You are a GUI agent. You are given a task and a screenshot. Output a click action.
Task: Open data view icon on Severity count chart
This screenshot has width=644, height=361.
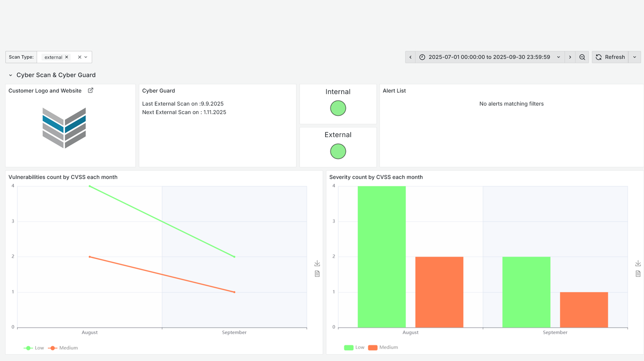click(638, 274)
